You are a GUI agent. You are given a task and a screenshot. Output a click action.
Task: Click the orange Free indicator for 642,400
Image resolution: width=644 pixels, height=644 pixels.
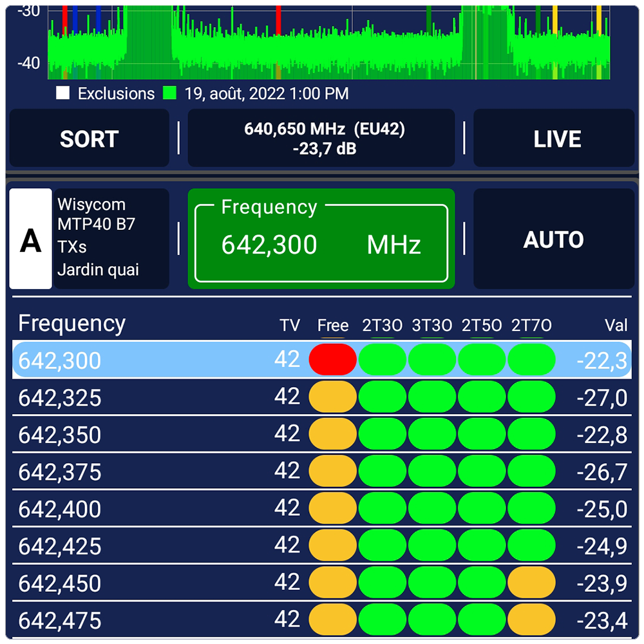coord(333,508)
